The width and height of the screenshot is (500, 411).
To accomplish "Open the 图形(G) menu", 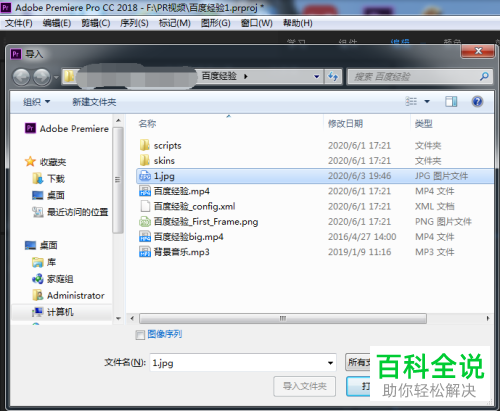I will [x=216, y=23].
